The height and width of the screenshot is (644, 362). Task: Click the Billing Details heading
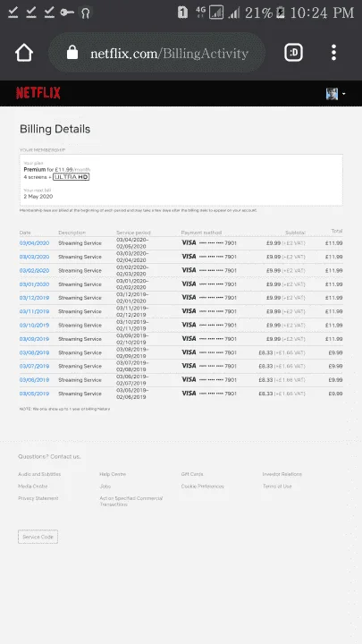click(55, 129)
